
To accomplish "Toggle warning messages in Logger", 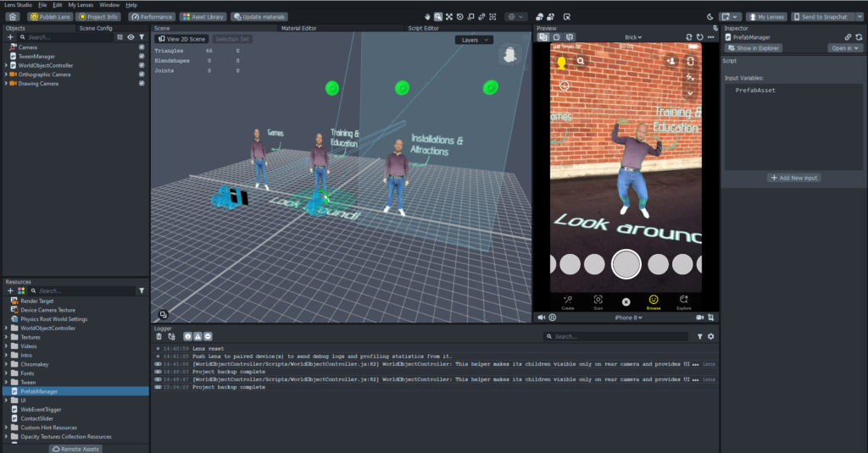I will (x=198, y=336).
